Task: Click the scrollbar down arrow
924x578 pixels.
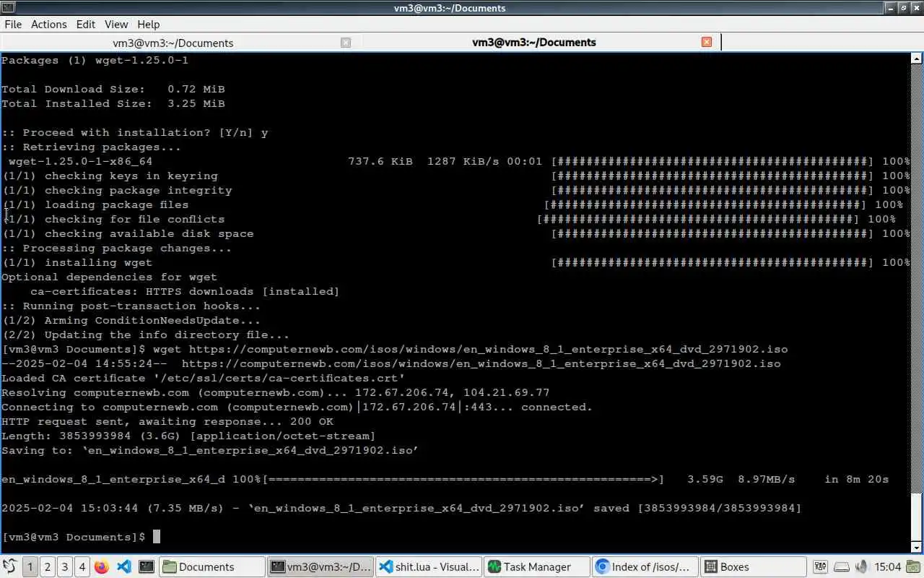Action: (x=917, y=547)
